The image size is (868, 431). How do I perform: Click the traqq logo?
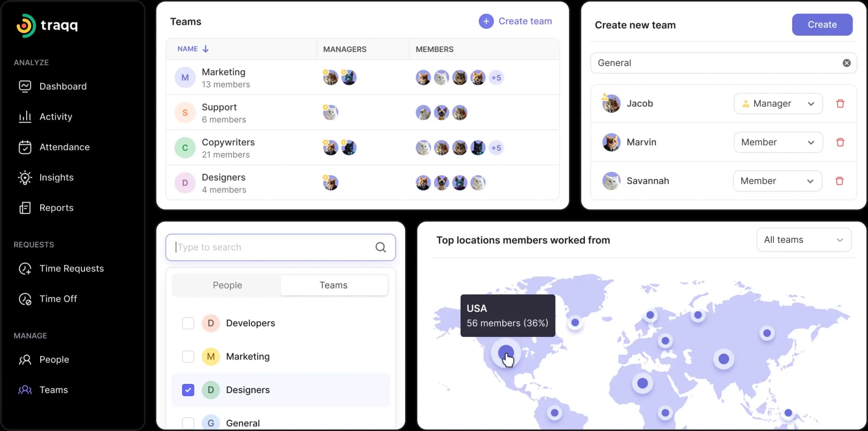[x=47, y=25]
